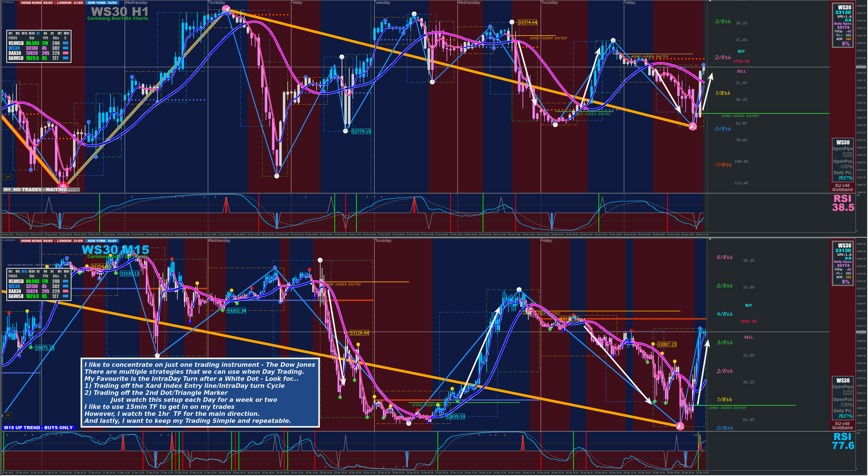Click pink DAX30 color swatch in H1 panel

(x=66, y=53)
